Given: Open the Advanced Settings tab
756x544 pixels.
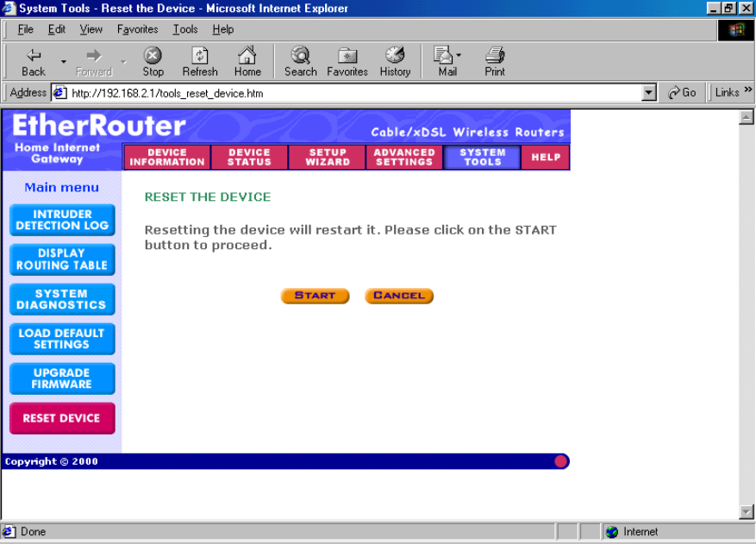Looking at the screenshot, I should pos(404,157).
